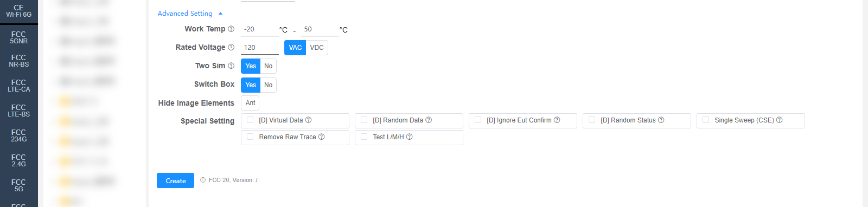This screenshot has height=207, width=868.
Task: Open help for [D] Virtual Data
Action: click(x=308, y=120)
